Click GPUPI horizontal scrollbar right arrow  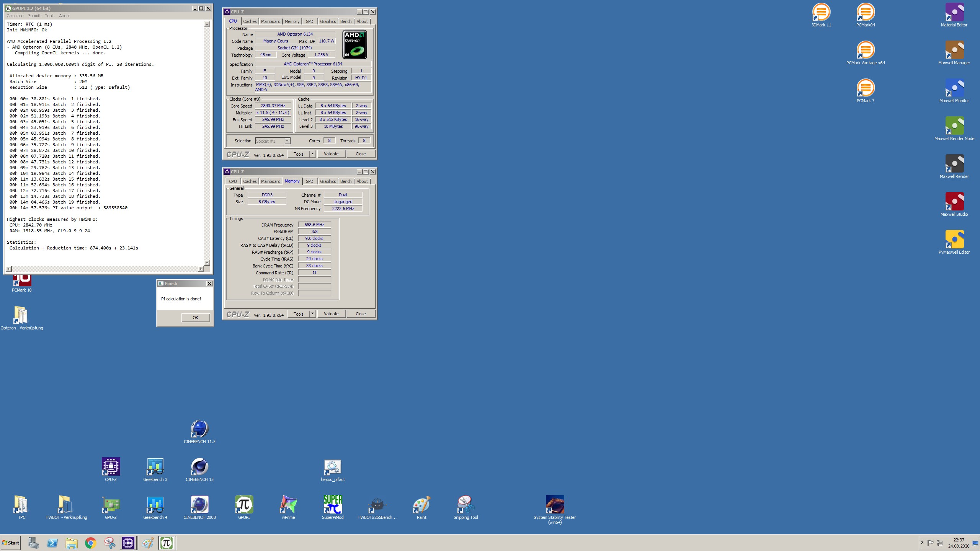point(201,269)
